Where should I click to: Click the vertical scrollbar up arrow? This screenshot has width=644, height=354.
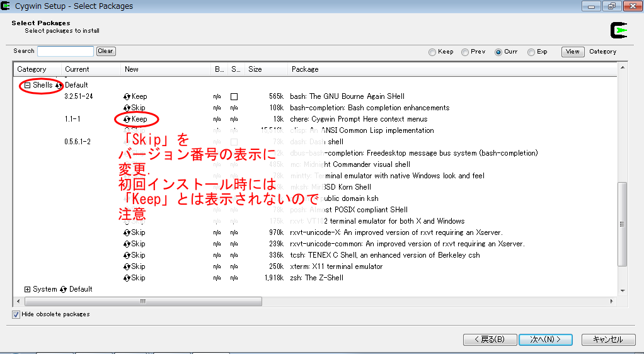click(623, 67)
